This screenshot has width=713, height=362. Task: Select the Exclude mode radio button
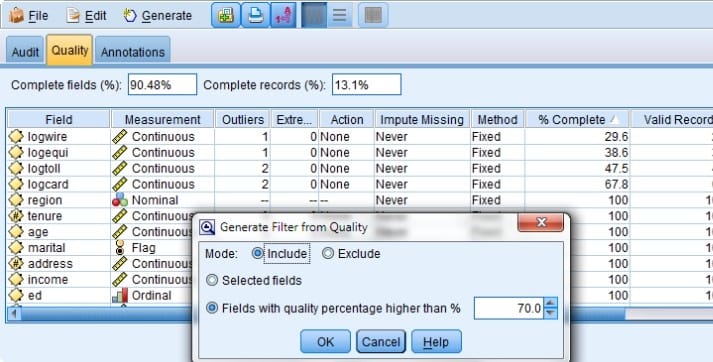[x=328, y=253]
